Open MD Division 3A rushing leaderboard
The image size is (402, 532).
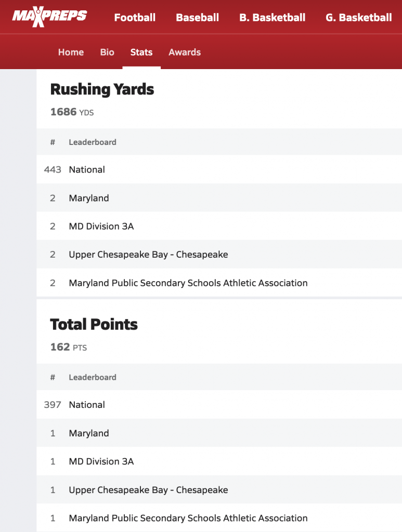tap(101, 226)
